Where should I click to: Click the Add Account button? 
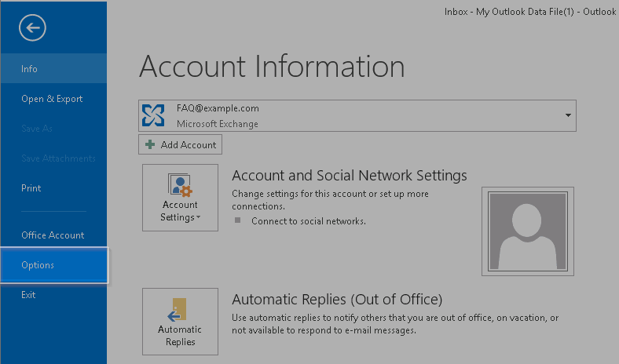(180, 144)
